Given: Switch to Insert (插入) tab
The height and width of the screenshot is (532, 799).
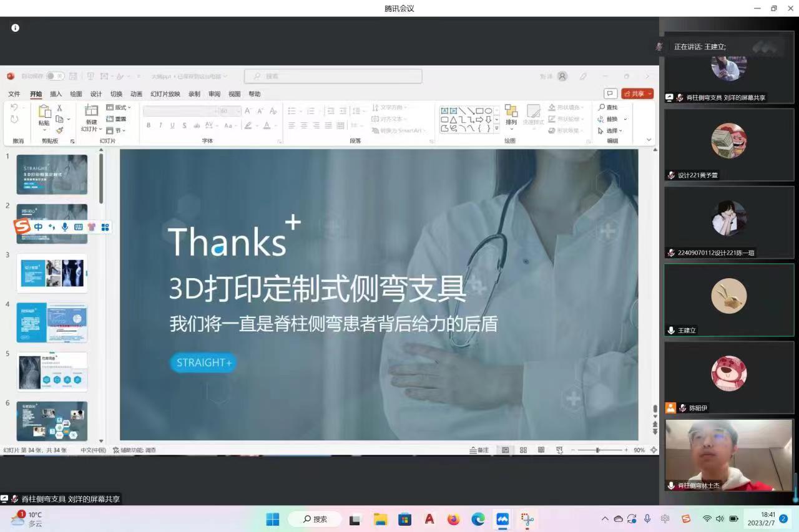Looking at the screenshot, I should point(56,94).
